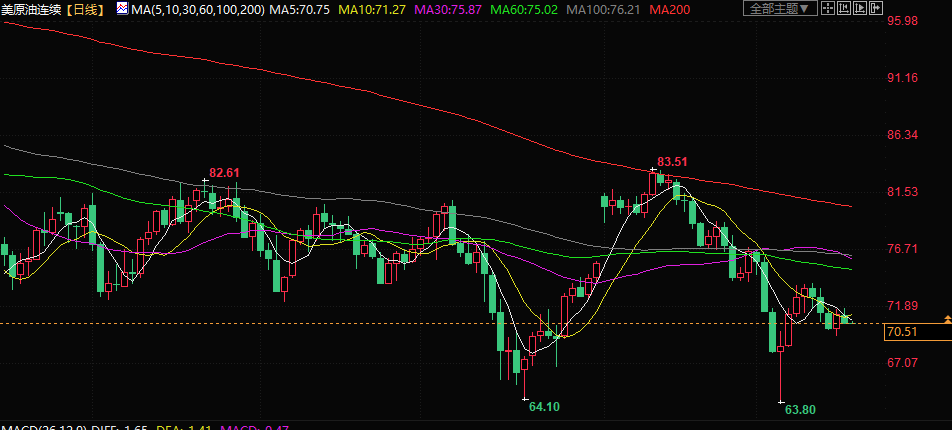Click the 美原油连续 chart title
Image resolution: width=952 pixels, height=430 pixels.
(32, 9)
